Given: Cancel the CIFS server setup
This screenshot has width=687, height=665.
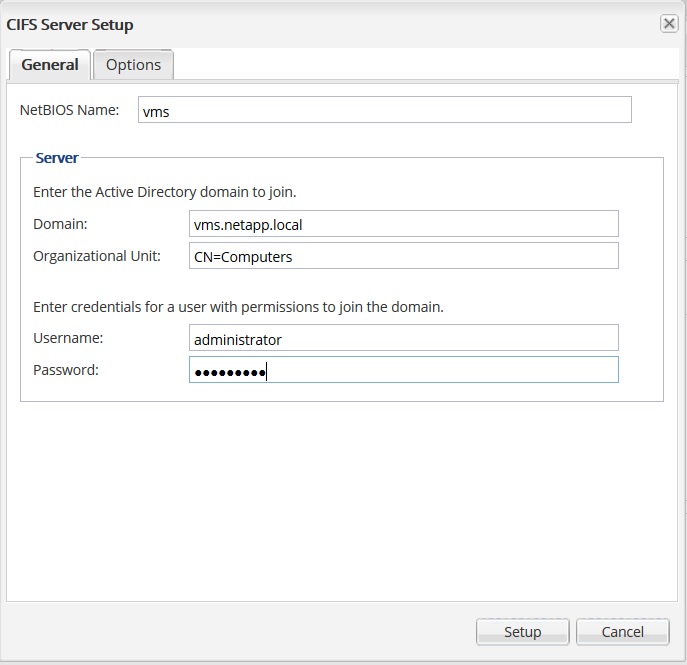Looking at the screenshot, I should [x=622, y=632].
